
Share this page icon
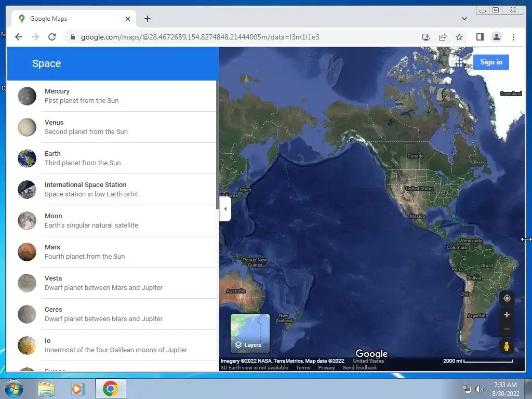(443, 37)
